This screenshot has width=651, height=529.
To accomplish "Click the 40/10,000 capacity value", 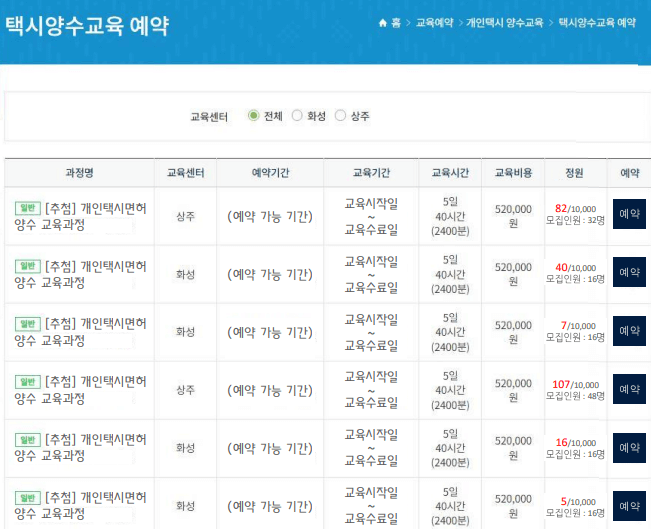I will click(x=575, y=267).
